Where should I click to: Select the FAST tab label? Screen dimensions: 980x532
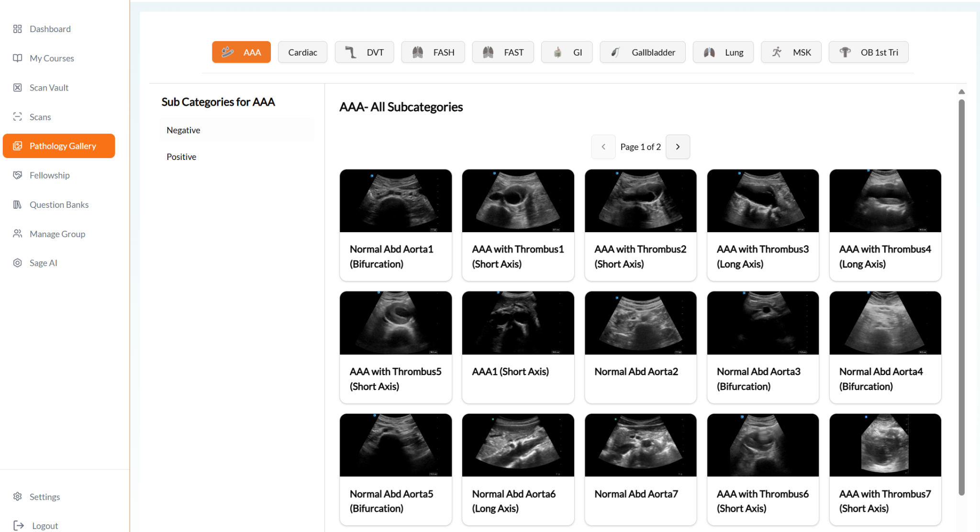click(513, 52)
